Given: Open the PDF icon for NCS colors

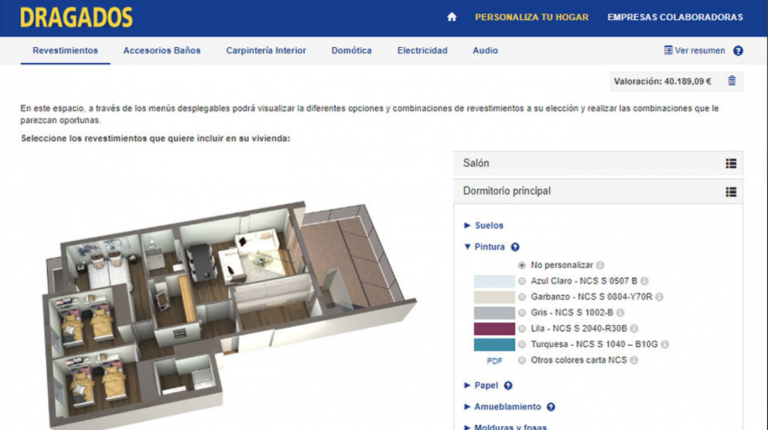Looking at the screenshot, I should point(494,360).
